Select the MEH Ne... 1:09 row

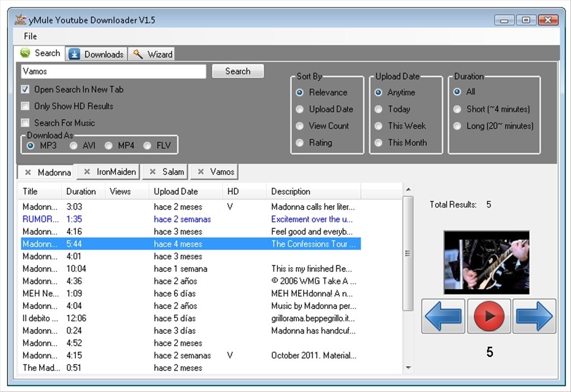point(191,293)
